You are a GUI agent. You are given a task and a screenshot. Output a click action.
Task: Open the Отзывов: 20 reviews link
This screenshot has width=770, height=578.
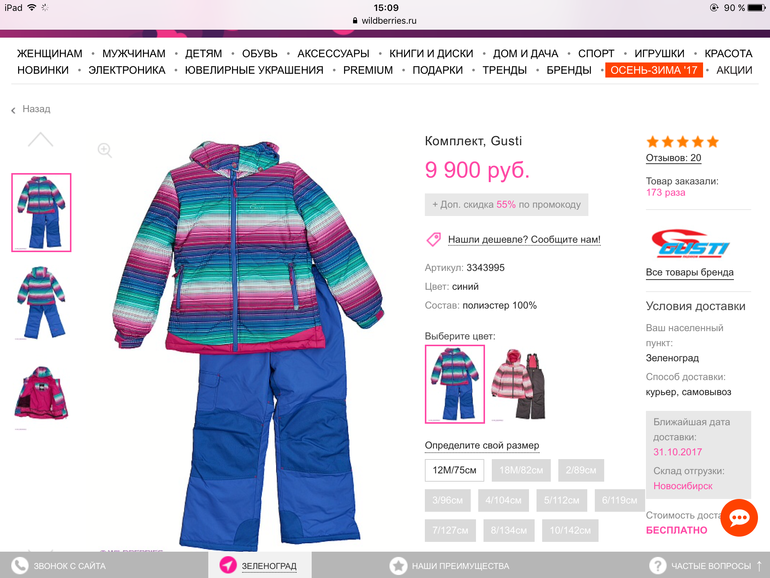[x=673, y=158]
